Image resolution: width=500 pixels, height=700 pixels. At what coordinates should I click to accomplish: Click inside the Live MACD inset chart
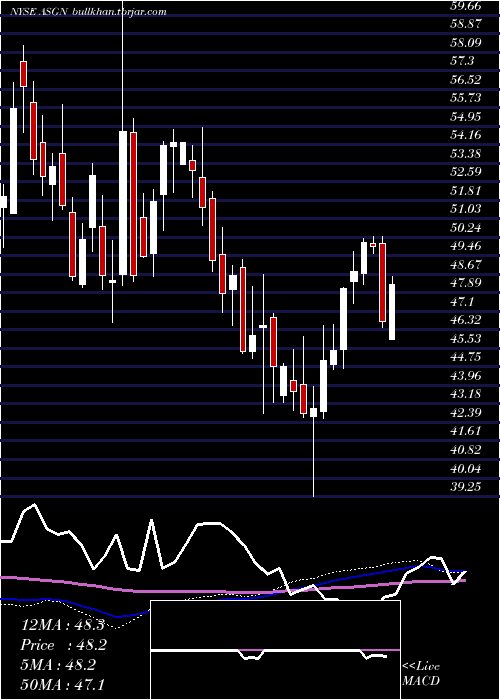[275, 650]
